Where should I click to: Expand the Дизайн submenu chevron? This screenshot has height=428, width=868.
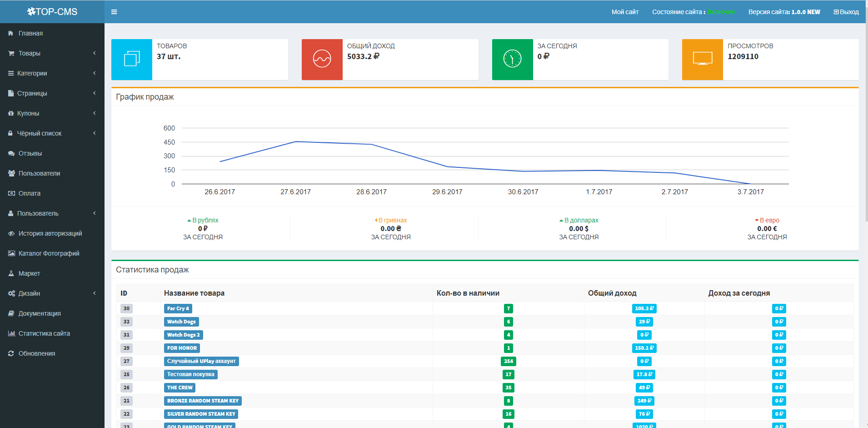point(95,293)
